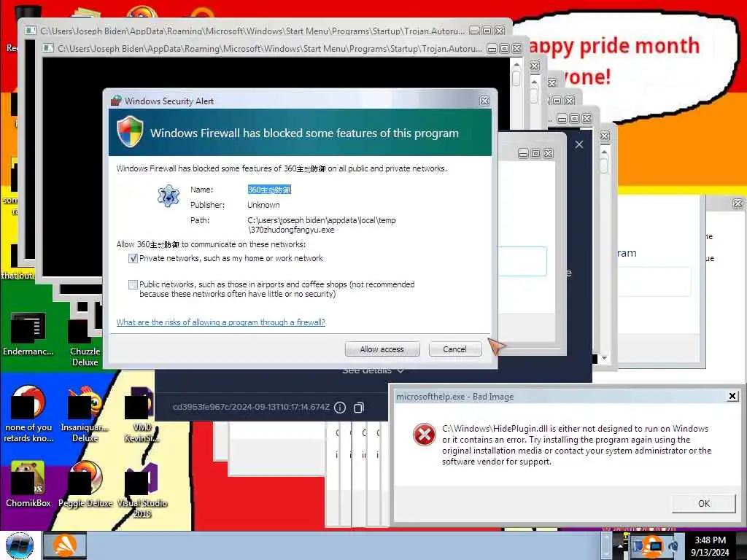Click the Windows Firewall shield icon
This screenshot has width=747, height=560.
[x=130, y=132]
